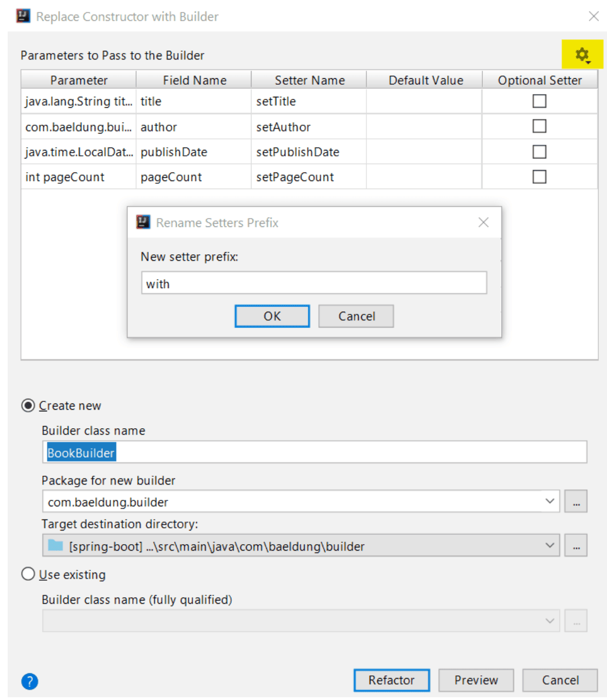This screenshot has height=700, width=607.
Task: Open the gear settings menu
Action: click(582, 55)
